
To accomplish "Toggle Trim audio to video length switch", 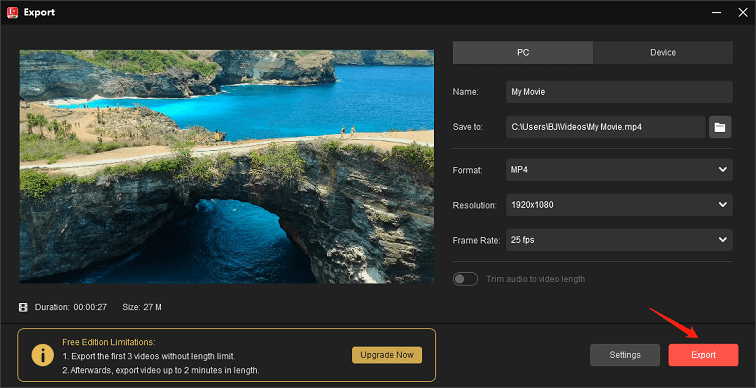I will coord(465,279).
